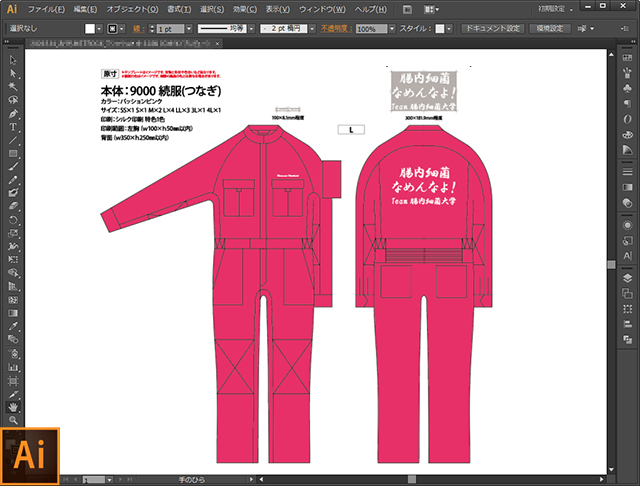
Task: Open the Character panel icon
Action: pyautogui.click(x=628, y=257)
